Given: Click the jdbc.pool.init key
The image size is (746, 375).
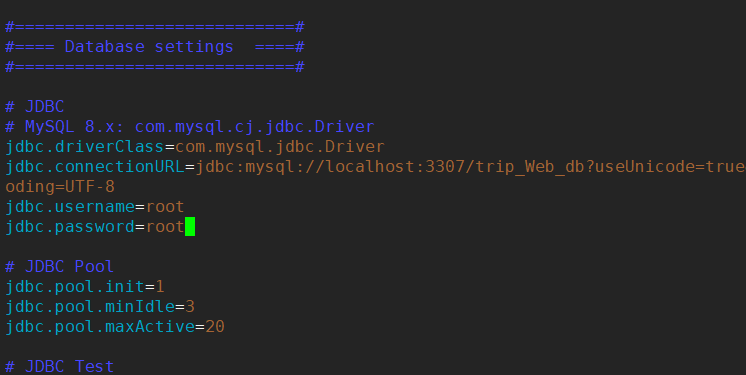Looking at the screenshot, I should point(75,286).
